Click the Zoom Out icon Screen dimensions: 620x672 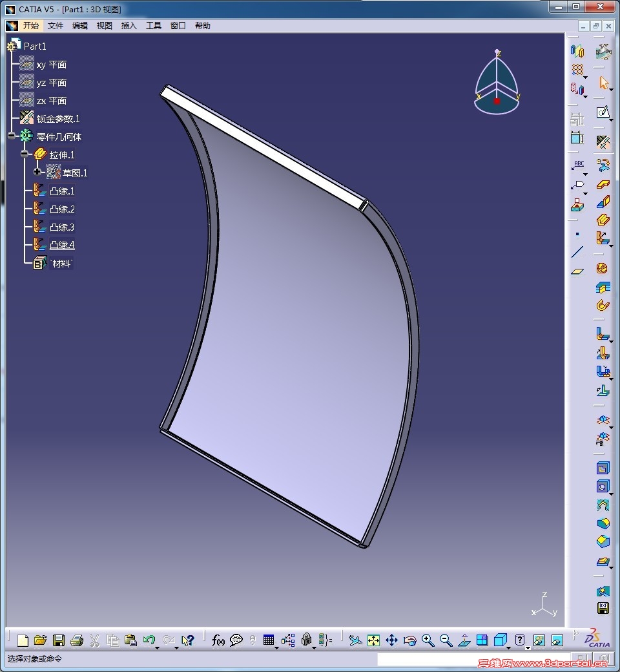click(x=446, y=640)
